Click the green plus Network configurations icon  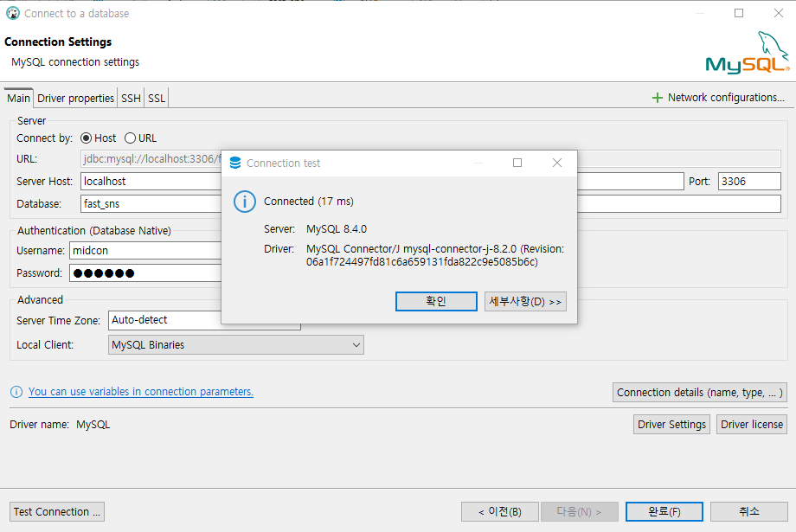pyautogui.click(x=657, y=98)
